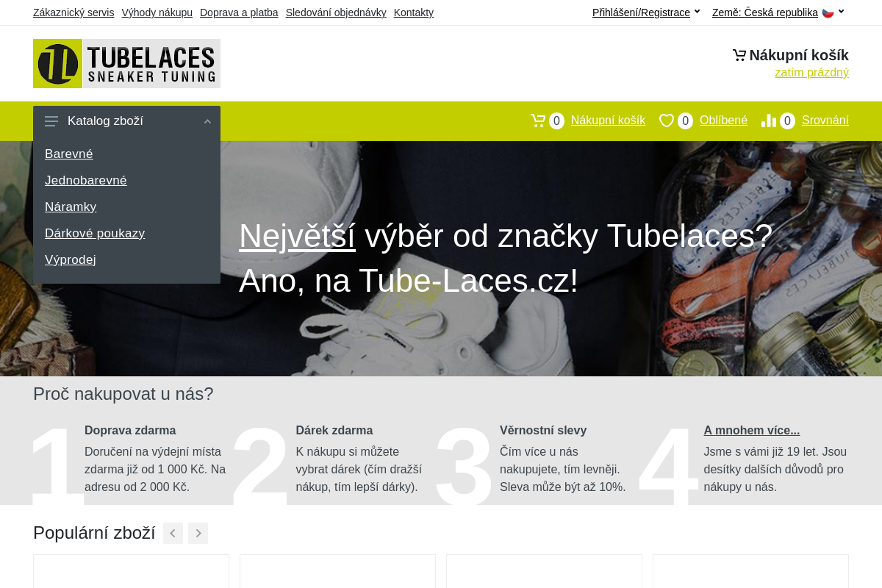Viewport: 882px width, 588px height.
Task: Select Sledování objednávky in top menu
Action: click(336, 12)
